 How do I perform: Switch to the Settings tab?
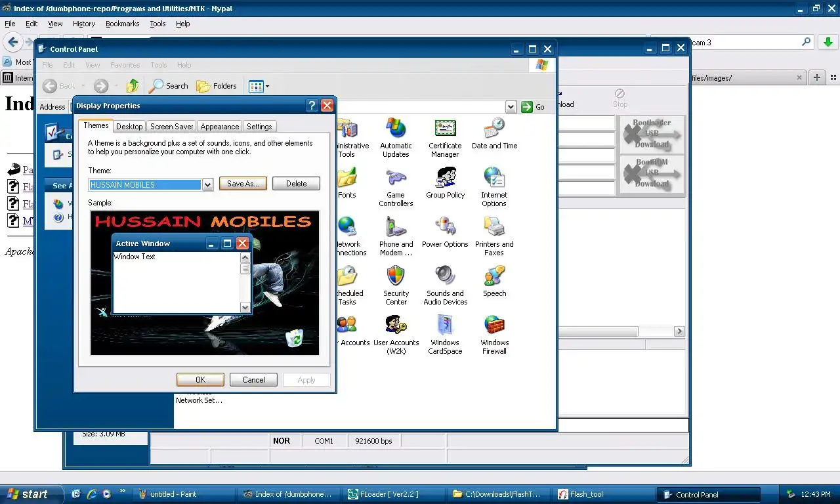[x=259, y=127]
